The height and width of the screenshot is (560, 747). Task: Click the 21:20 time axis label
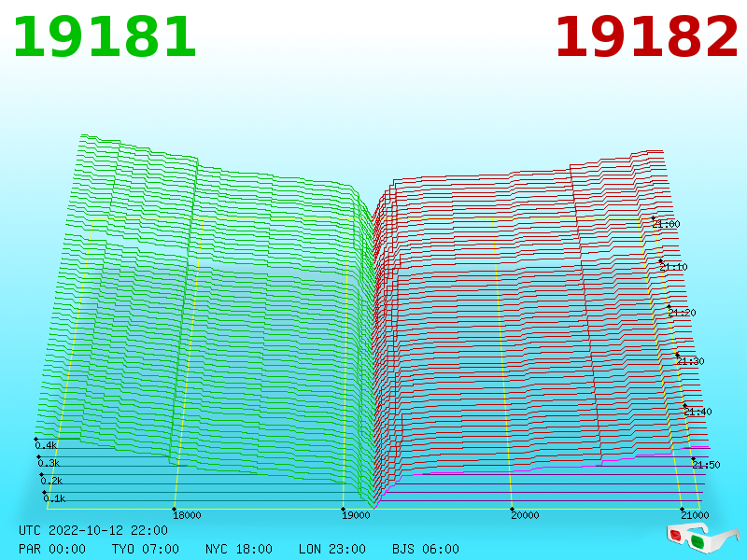[x=682, y=313]
